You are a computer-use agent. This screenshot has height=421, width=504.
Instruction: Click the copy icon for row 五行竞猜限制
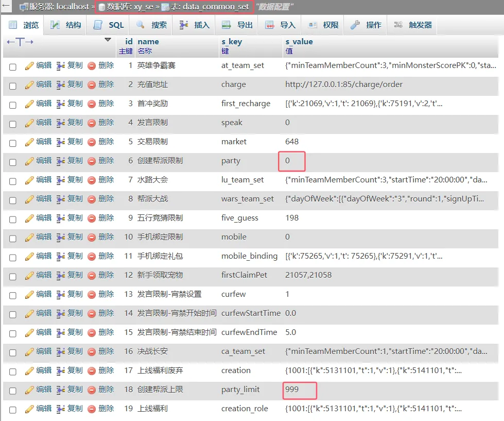[61, 218]
